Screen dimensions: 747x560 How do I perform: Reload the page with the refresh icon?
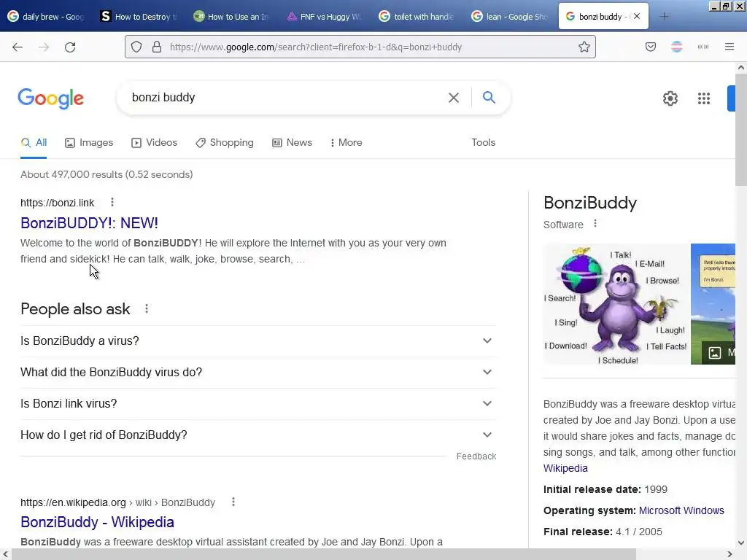(70, 47)
